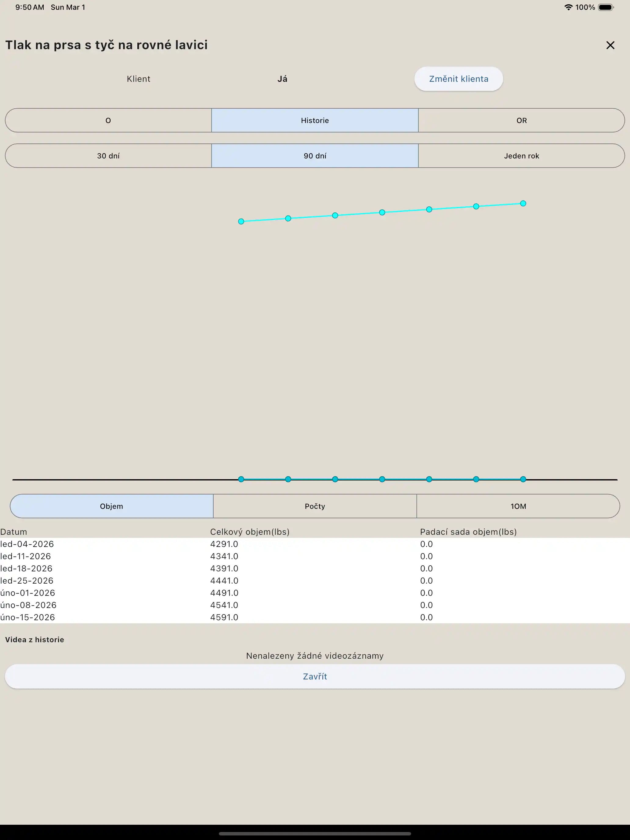The height and width of the screenshot is (840, 630).
Task: Select the úno-15-2026 history row
Action: [28, 617]
